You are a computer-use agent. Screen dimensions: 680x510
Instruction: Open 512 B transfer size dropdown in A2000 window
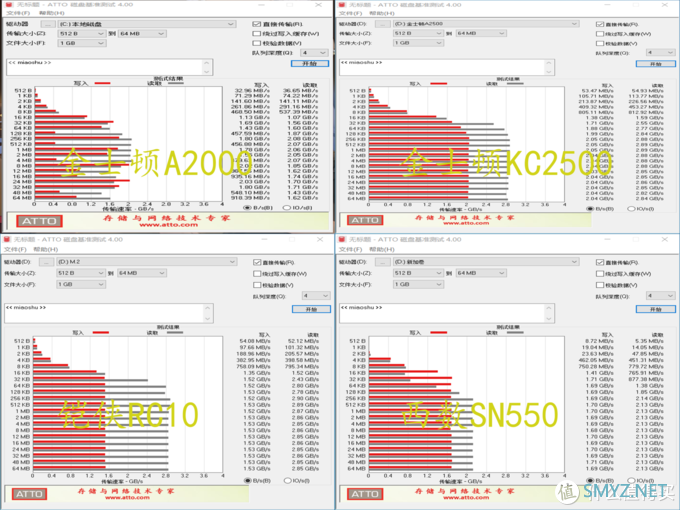(82, 33)
